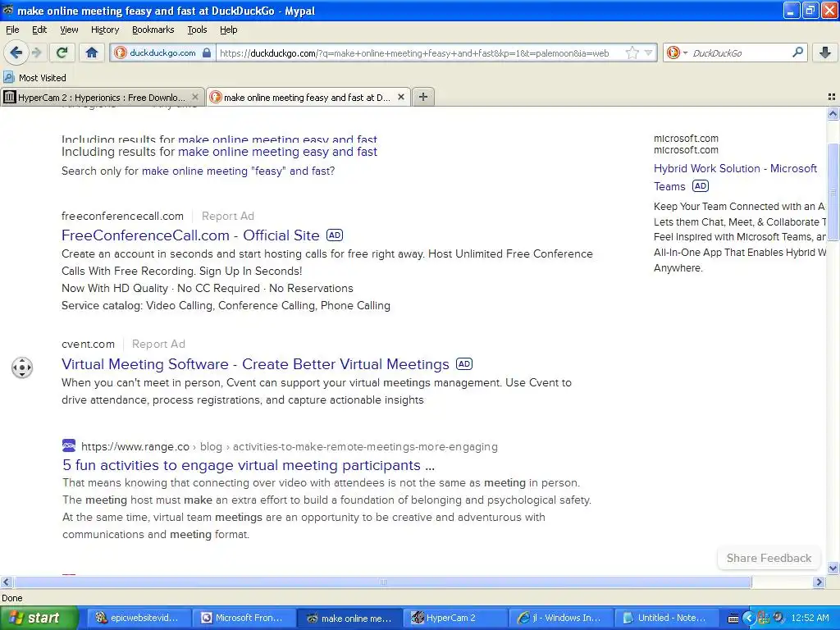Click the range.co favicon icon
Viewport: 840px width, 630px height.
[x=69, y=445]
